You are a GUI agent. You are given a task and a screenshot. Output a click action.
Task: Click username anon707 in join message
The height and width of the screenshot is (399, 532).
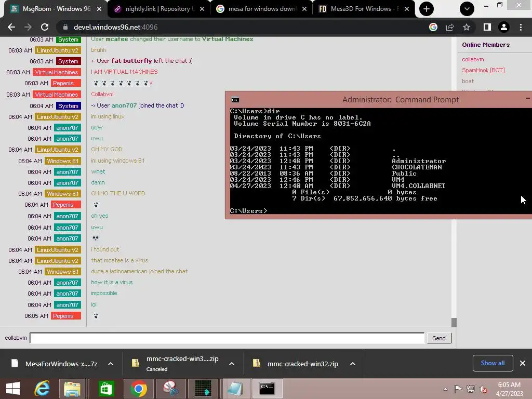tap(124, 105)
